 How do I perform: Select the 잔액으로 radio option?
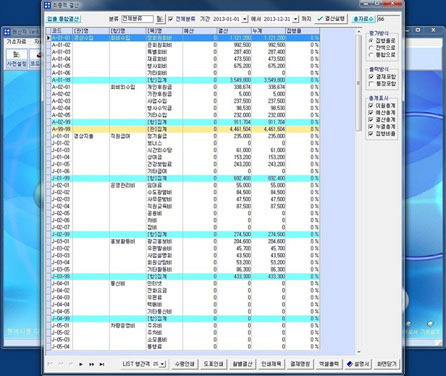point(371,48)
